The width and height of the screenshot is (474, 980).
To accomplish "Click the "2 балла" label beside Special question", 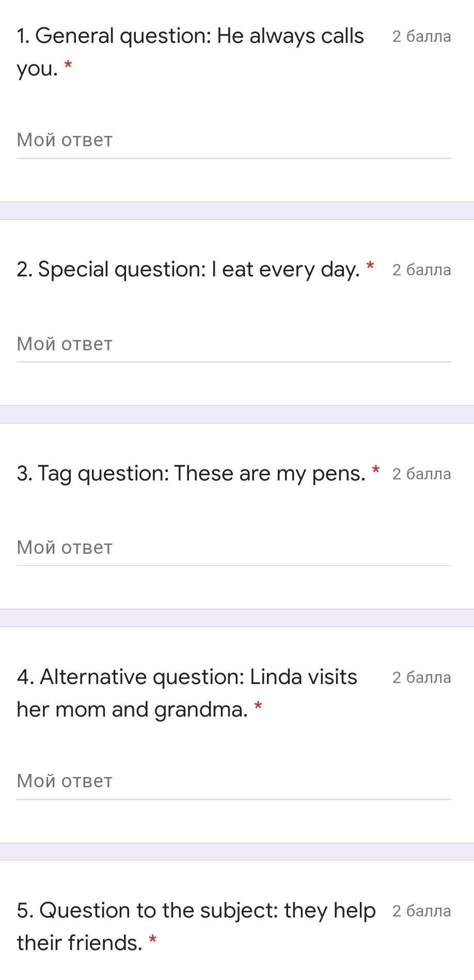I will pos(421,270).
